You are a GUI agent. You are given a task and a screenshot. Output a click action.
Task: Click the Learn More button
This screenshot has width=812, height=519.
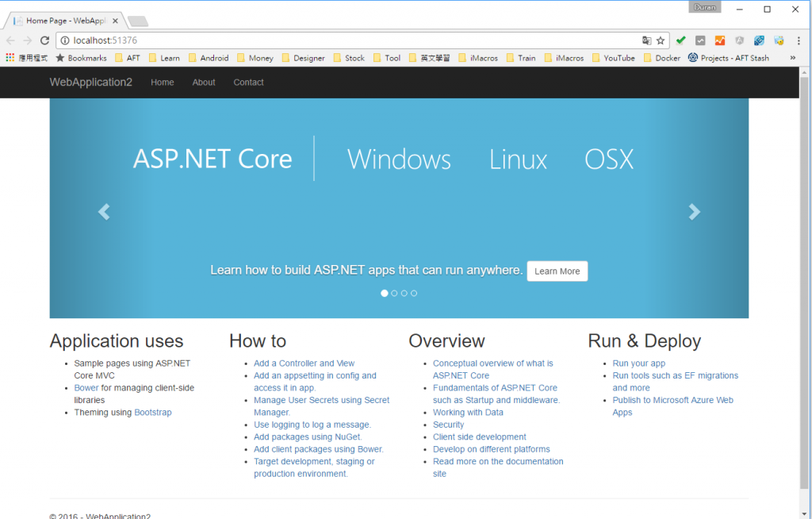pos(557,271)
